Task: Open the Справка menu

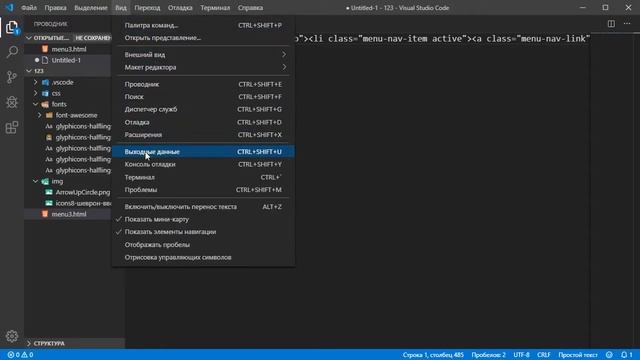Action: pos(250,8)
